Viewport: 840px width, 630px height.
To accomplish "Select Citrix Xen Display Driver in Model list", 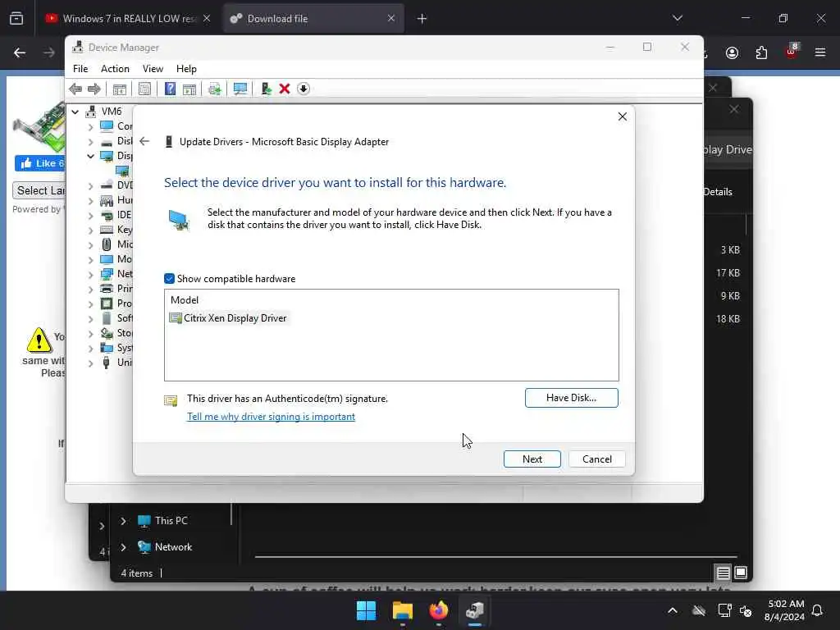I will coord(230,318).
